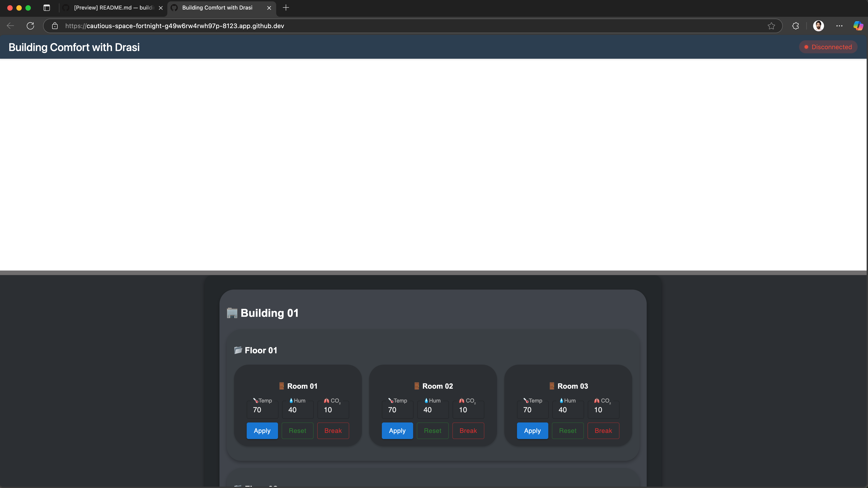Click the door icon next to Room 01

[281, 386]
